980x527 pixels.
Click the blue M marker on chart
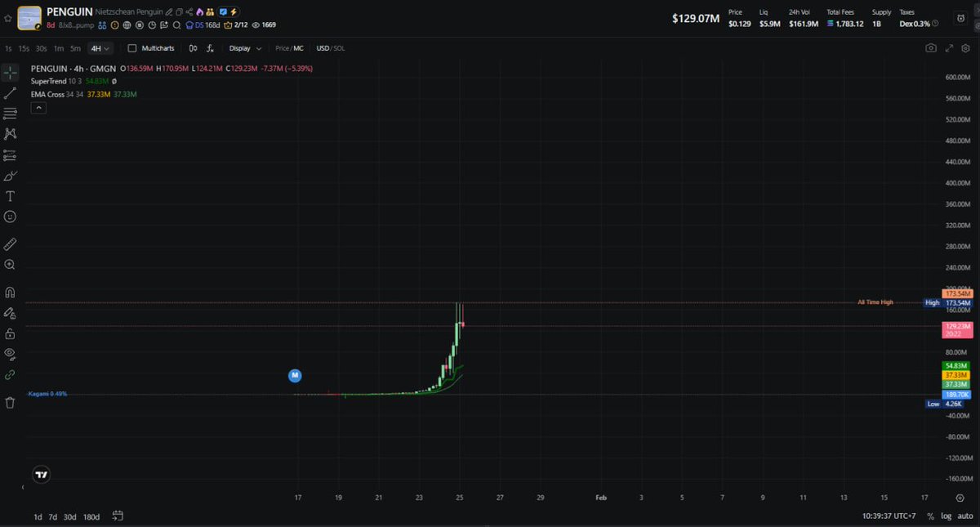point(296,375)
